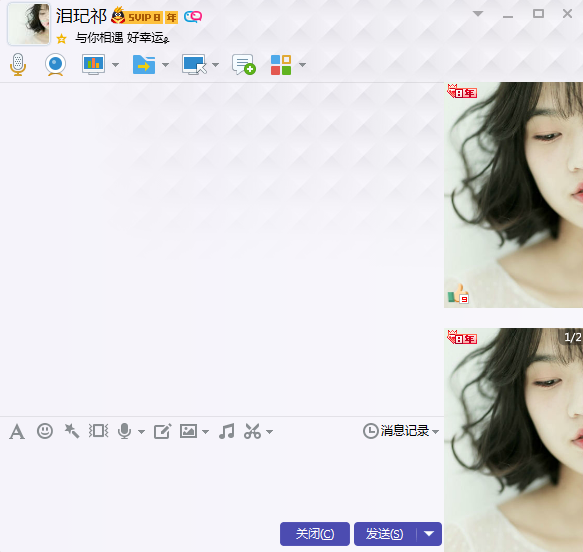Image resolution: width=583 pixels, height=552 pixels.
Task: Open the emoji smiley picker
Action: click(x=45, y=431)
